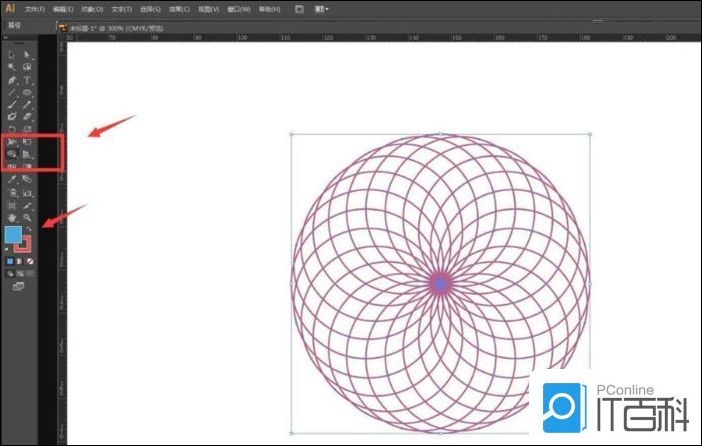Open the 文件(F) menu

pos(35,8)
